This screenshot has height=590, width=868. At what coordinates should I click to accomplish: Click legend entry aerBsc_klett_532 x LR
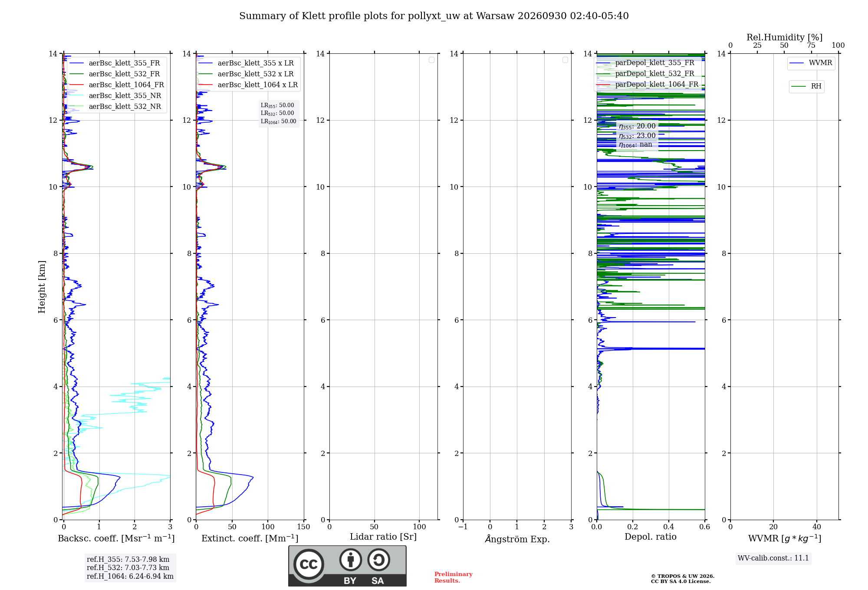click(247, 74)
